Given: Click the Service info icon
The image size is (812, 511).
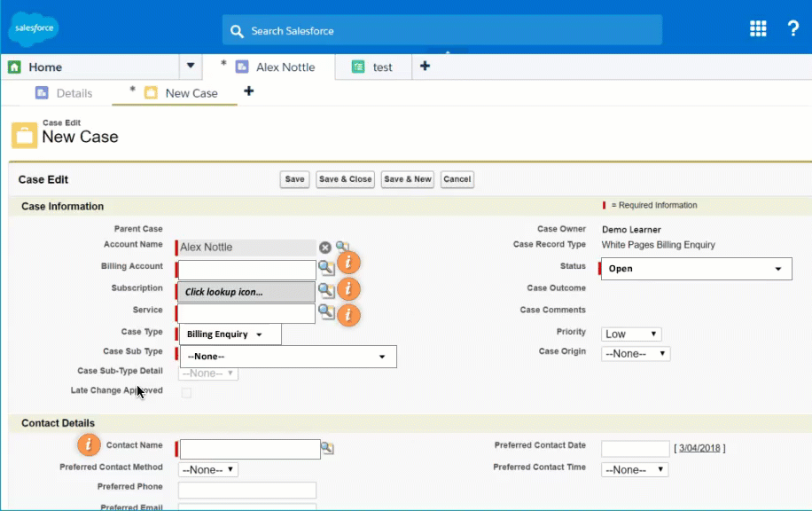Looking at the screenshot, I should 348,315.
